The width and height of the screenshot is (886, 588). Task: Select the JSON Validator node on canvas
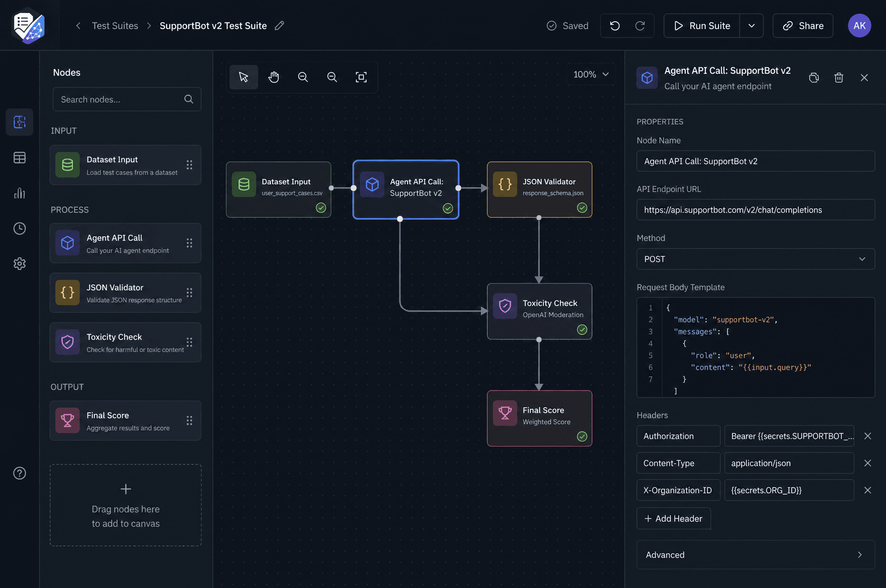[539, 190]
